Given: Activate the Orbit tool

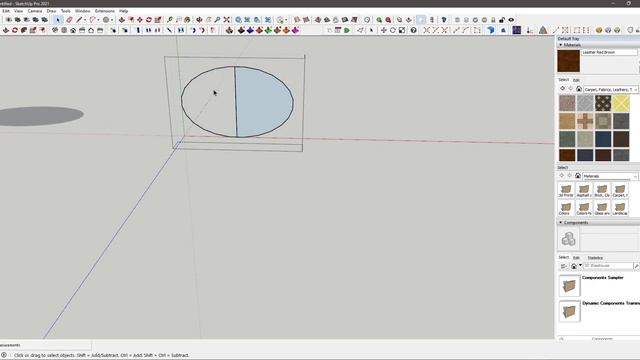Looking at the screenshot, I should click(199, 20).
